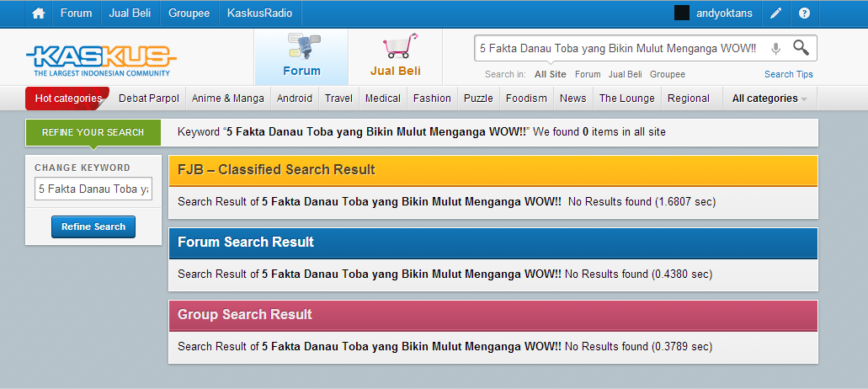The width and height of the screenshot is (868, 389).
Task: Click 'No Results found (0.4380 sec)' text
Action: pos(638,274)
